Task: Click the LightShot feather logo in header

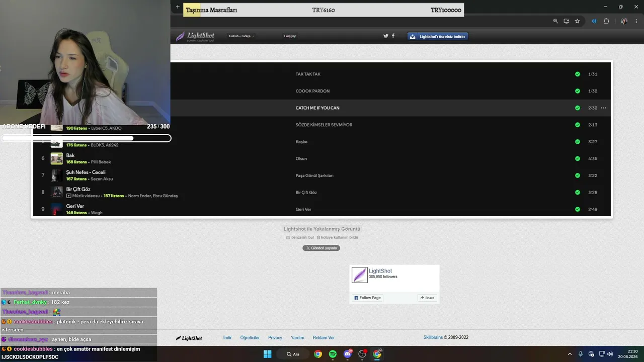Action: [x=195, y=36]
